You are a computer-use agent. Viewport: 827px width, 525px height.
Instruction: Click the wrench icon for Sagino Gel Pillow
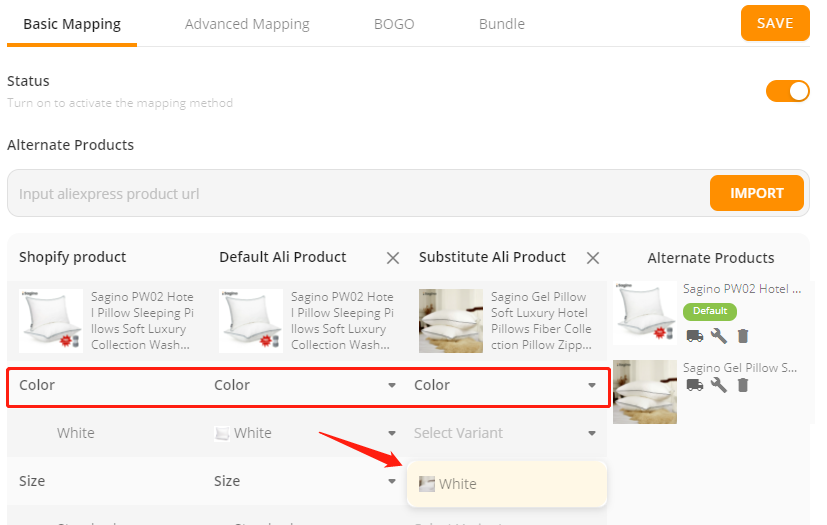click(x=719, y=385)
